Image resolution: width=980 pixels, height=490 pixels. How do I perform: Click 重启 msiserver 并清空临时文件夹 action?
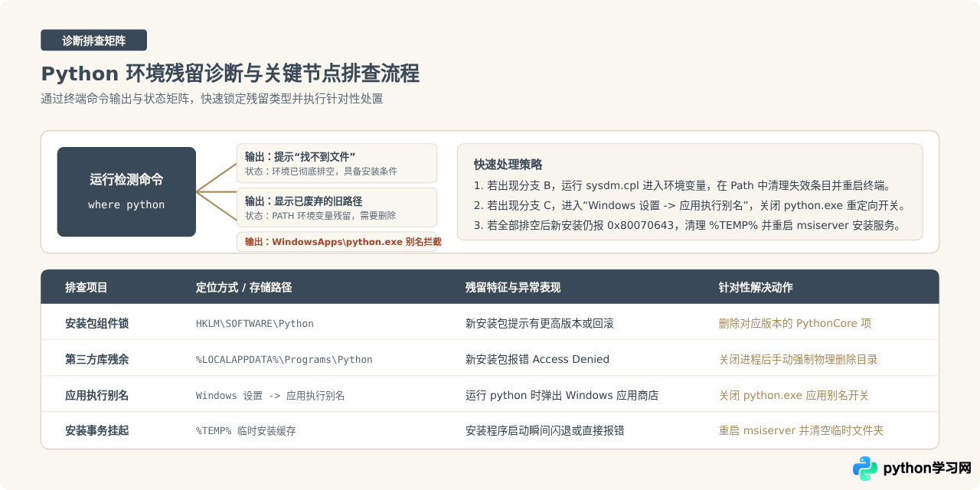click(801, 430)
